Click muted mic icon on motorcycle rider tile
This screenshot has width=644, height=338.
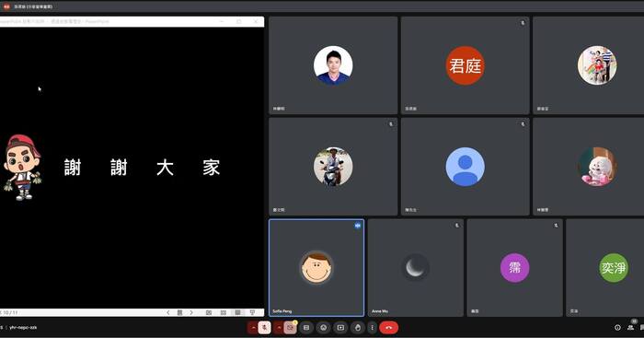391,123
